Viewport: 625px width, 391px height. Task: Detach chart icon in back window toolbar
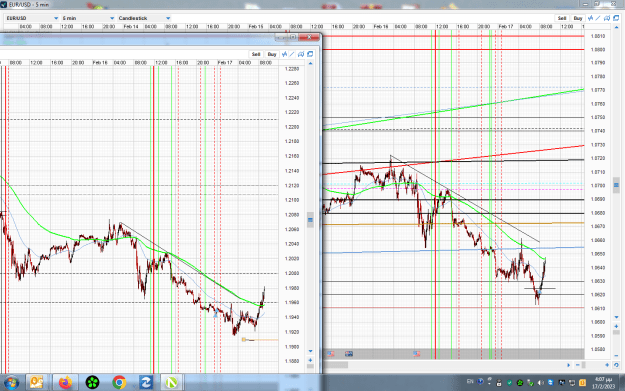coord(616,18)
